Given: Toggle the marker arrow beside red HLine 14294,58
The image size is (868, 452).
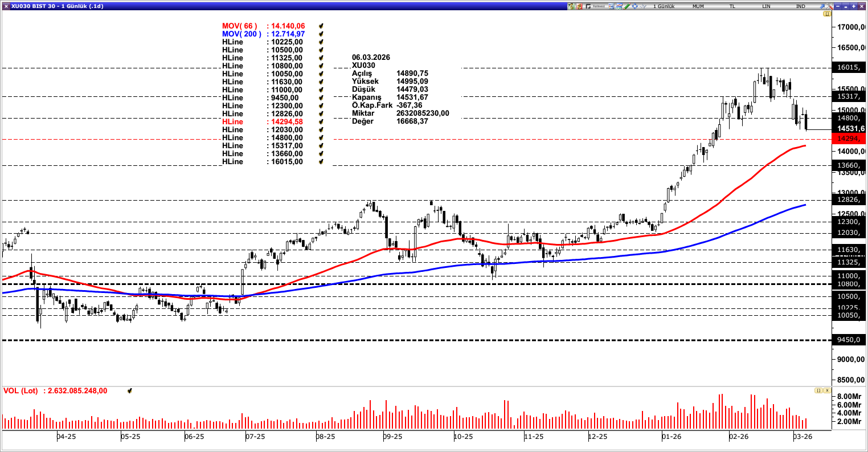Looking at the screenshot, I should (320, 122).
